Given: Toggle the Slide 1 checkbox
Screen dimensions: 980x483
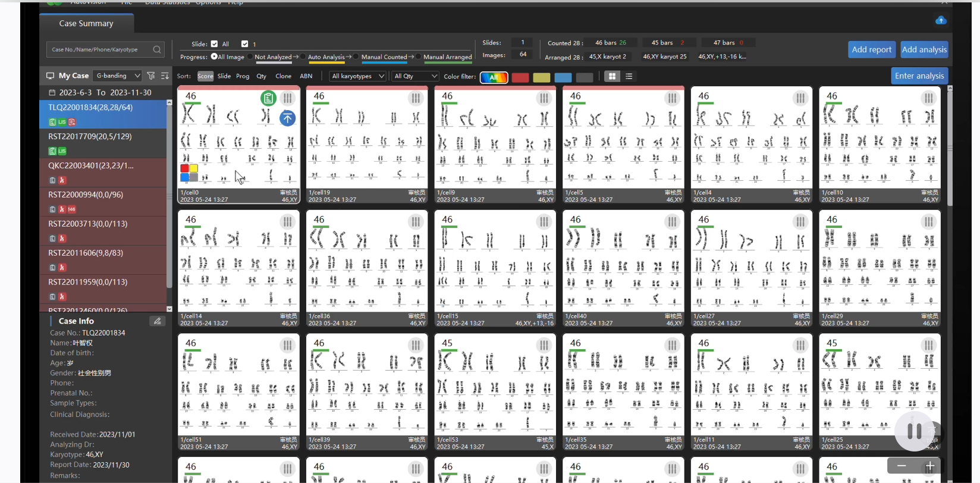Looking at the screenshot, I should click(244, 44).
